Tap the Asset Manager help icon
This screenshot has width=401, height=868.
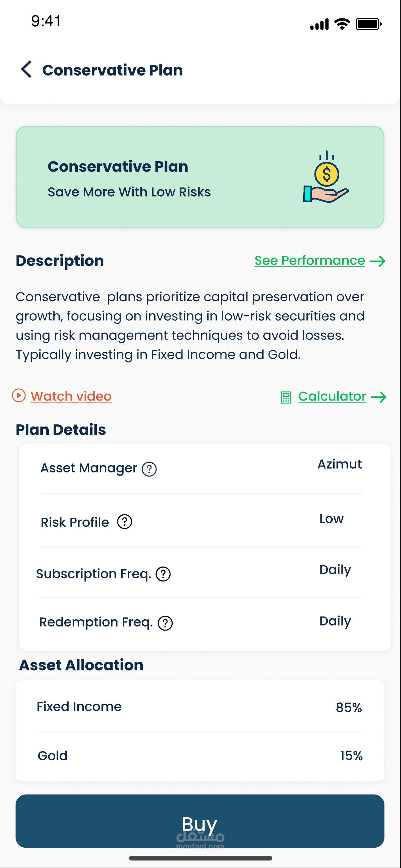coord(149,469)
